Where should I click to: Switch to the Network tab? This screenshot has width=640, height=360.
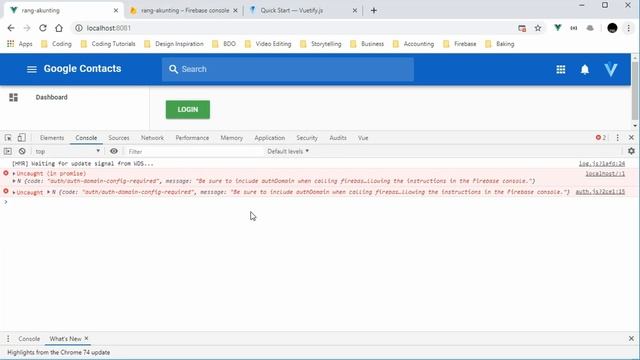coord(152,138)
